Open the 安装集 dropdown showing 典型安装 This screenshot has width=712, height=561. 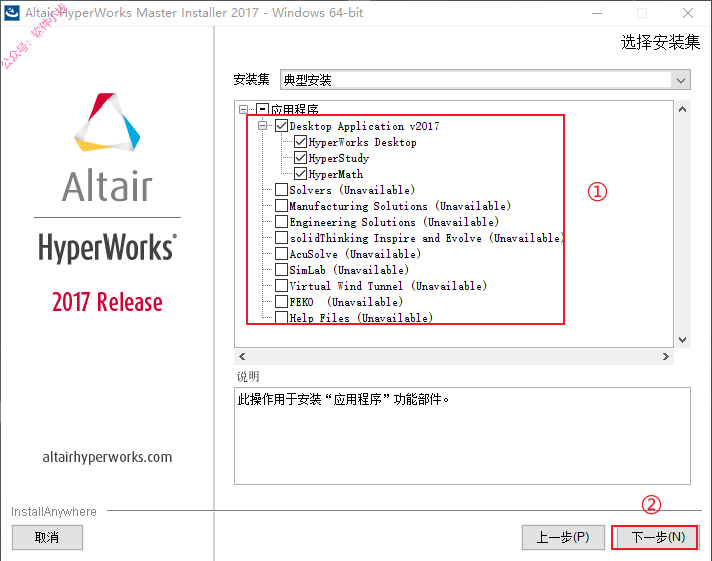click(x=485, y=80)
